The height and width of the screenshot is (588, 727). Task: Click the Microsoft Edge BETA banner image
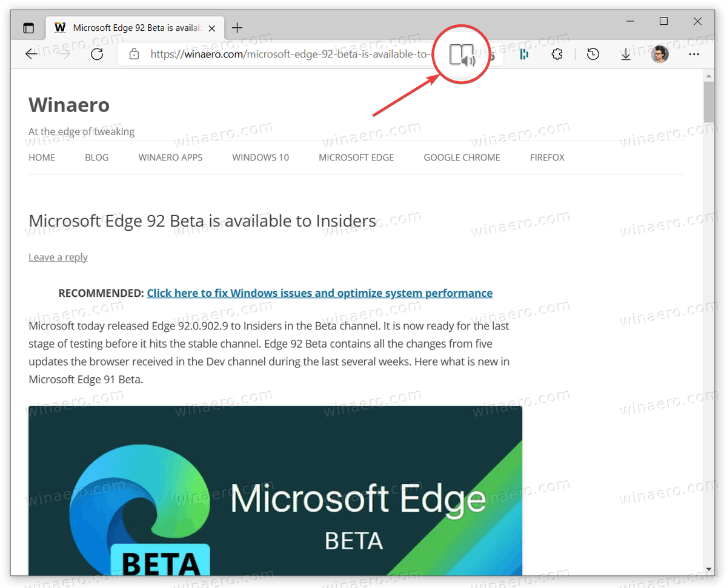tap(275, 491)
